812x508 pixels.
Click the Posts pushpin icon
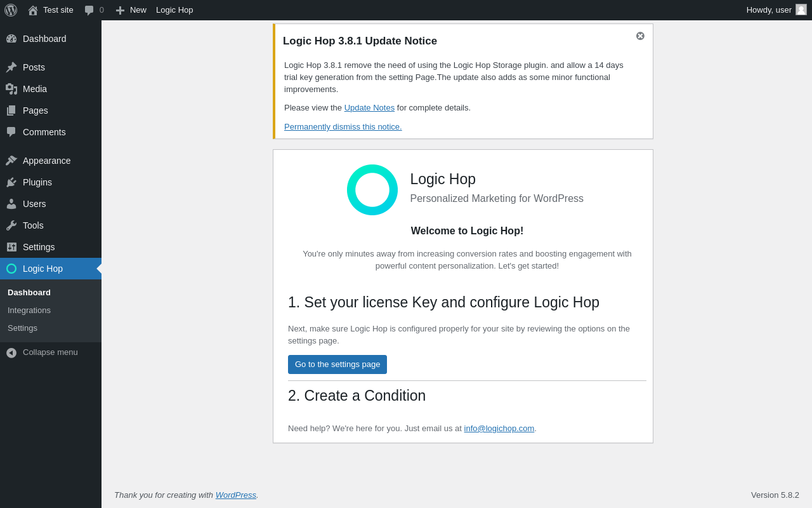tap(11, 67)
